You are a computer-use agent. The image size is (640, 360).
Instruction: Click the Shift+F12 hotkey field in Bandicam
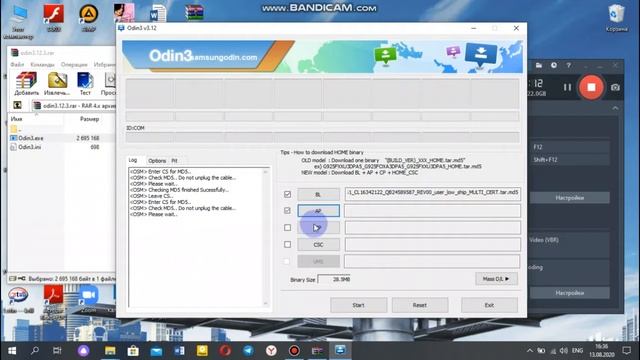[570, 160]
